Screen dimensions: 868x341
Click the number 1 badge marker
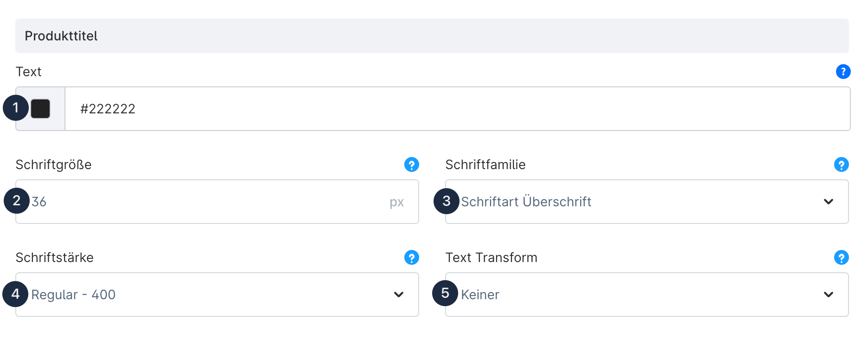point(16,108)
